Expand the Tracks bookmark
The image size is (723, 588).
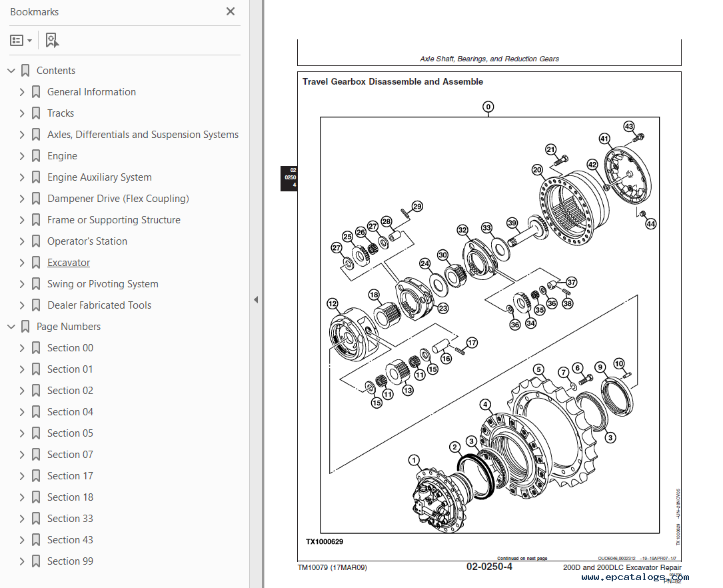tap(22, 113)
